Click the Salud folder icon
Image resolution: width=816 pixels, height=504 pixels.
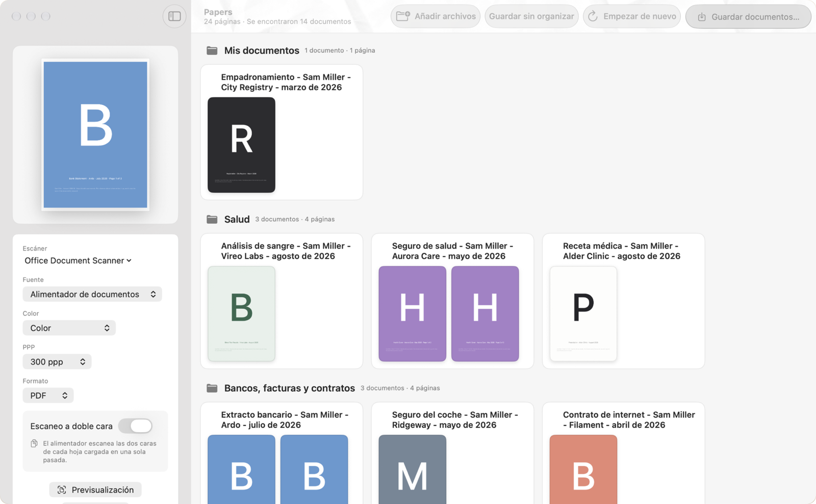coord(212,219)
